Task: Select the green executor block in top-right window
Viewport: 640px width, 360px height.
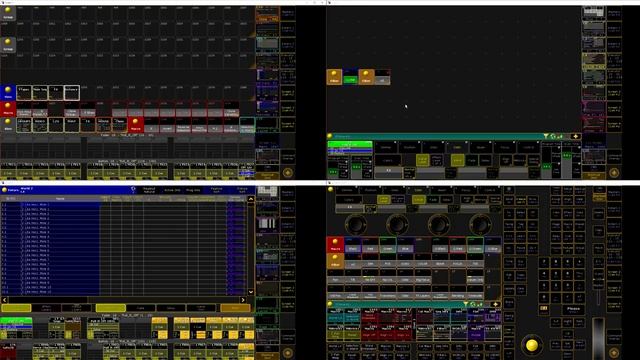Action: click(x=350, y=148)
